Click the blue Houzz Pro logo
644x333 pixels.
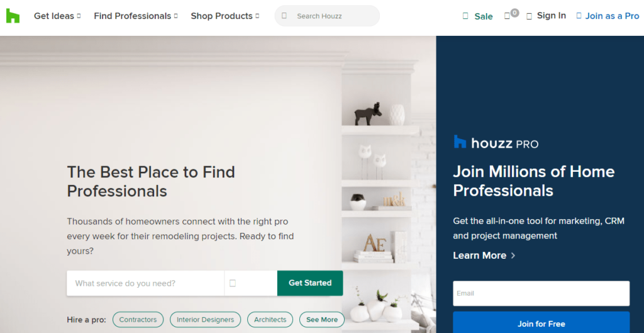[496, 143]
